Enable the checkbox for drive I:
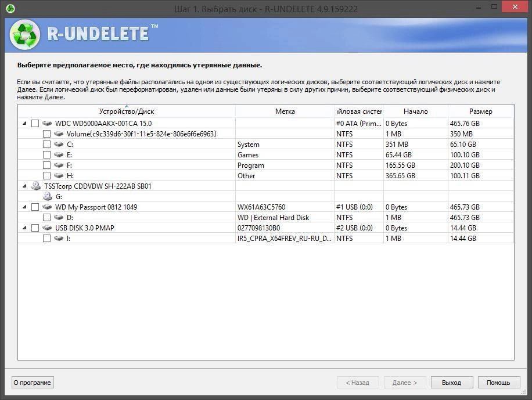Image resolution: width=532 pixels, height=400 pixels. [x=46, y=239]
